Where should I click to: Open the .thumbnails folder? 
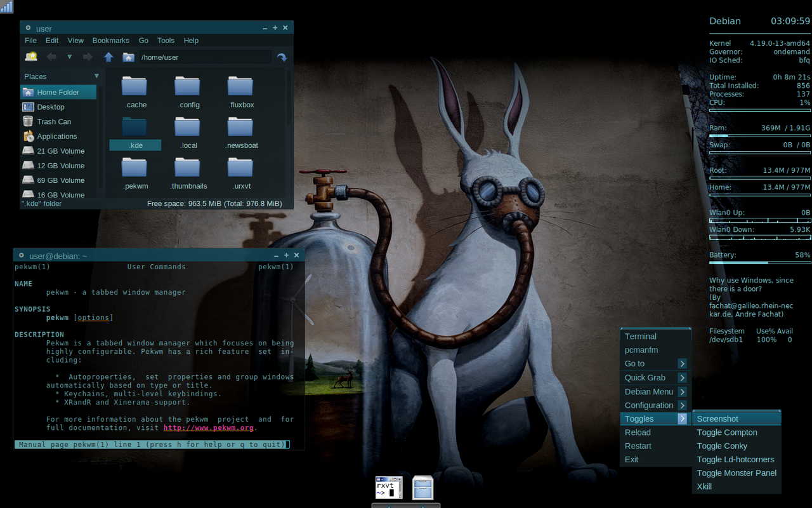pyautogui.click(x=188, y=174)
